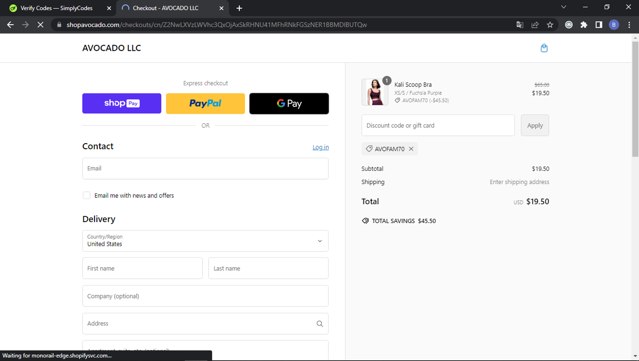Open the browser profile avatar

tap(614, 25)
